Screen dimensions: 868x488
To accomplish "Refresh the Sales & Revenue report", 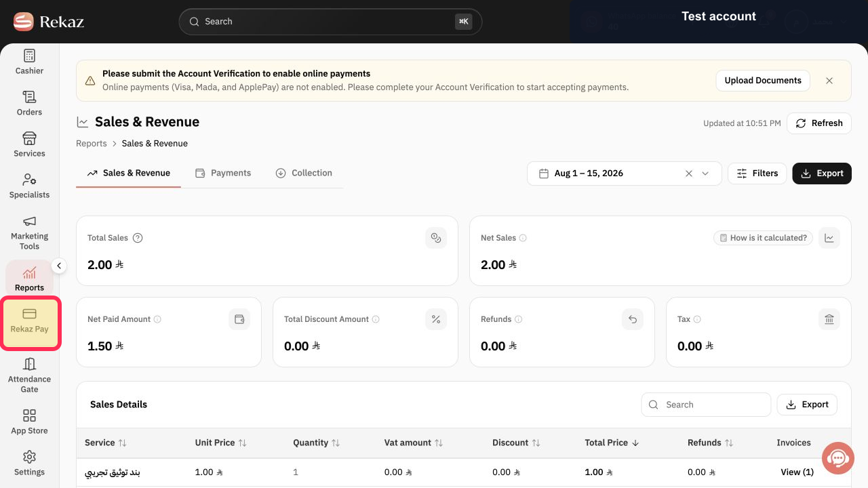I will click(x=819, y=123).
